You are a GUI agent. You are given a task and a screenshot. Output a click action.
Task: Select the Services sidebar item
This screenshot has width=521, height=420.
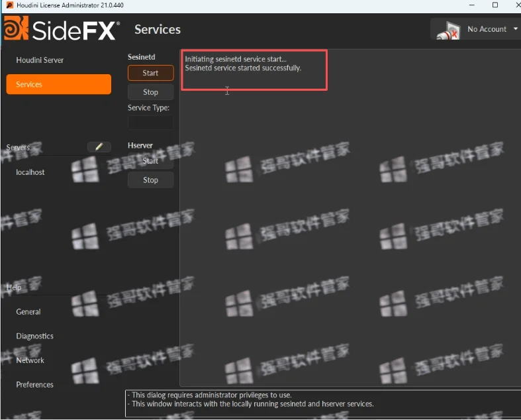click(59, 84)
